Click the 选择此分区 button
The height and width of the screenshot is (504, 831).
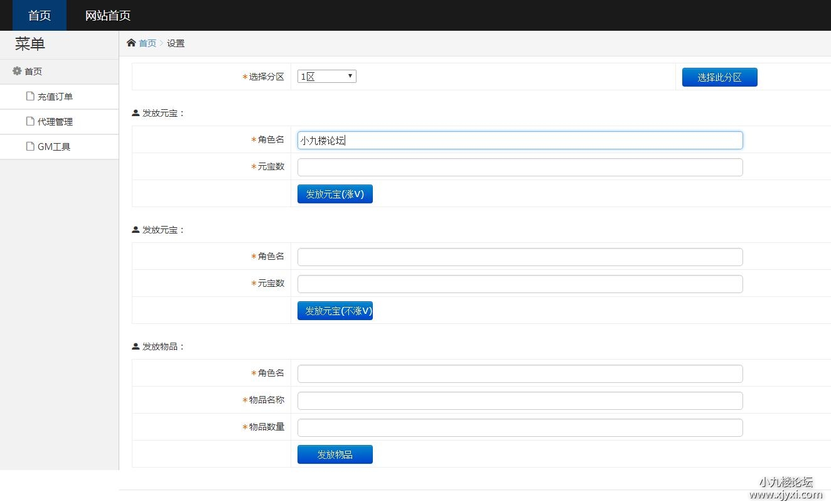tap(720, 77)
